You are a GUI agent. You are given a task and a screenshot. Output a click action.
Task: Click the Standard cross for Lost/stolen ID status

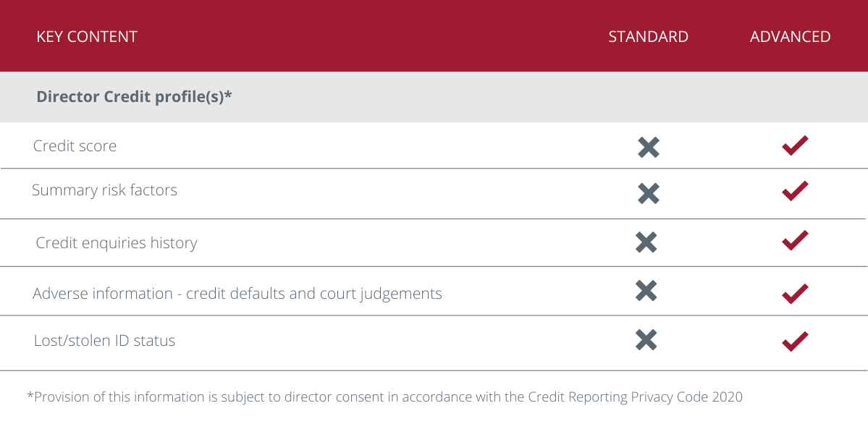click(646, 340)
